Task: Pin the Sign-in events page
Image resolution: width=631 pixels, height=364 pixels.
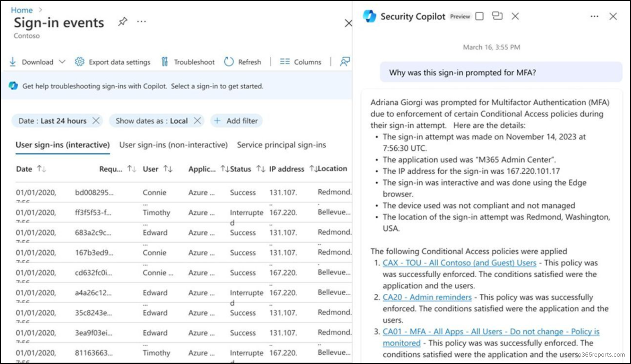Action: pos(122,22)
